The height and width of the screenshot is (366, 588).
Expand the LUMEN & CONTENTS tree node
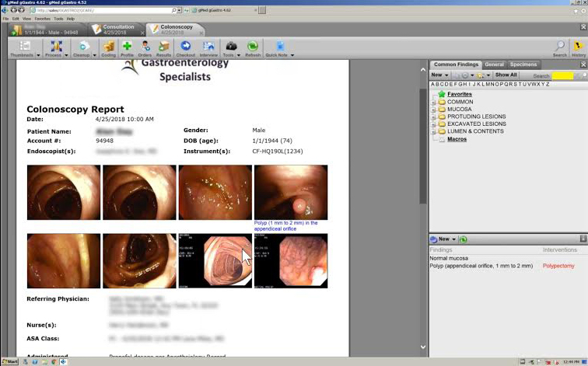click(x=433, y=132)
